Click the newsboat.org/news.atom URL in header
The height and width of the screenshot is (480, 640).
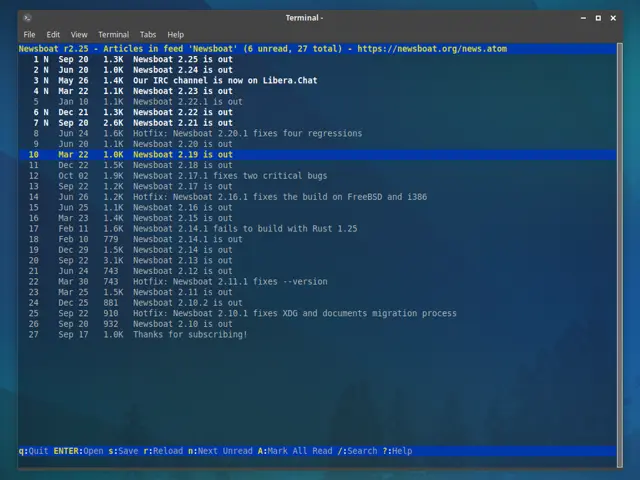tap(432, 49)
